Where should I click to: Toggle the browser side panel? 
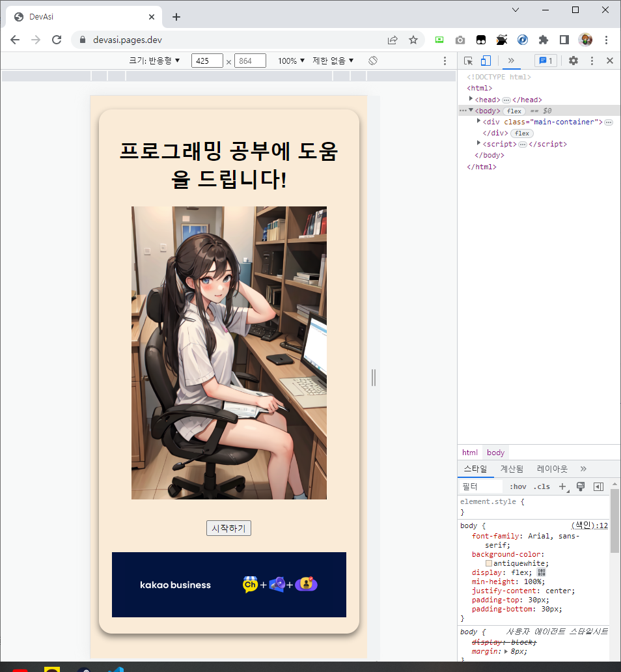point(564,40)
